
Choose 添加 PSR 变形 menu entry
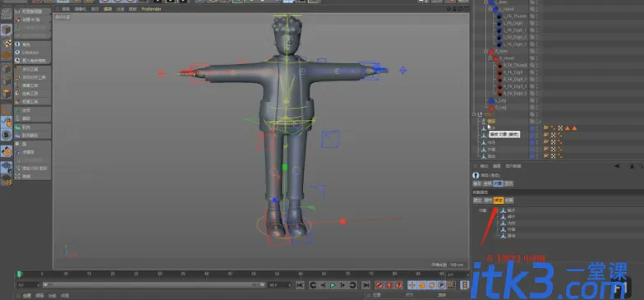(x=34, y=168)
